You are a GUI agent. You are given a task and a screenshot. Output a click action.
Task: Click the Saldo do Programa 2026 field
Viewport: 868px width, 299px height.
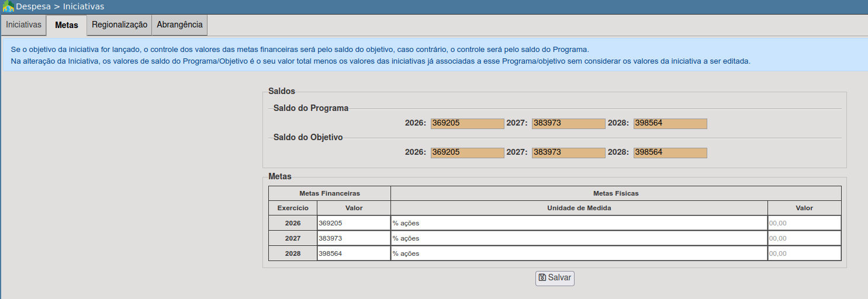(x=467, y=123)
